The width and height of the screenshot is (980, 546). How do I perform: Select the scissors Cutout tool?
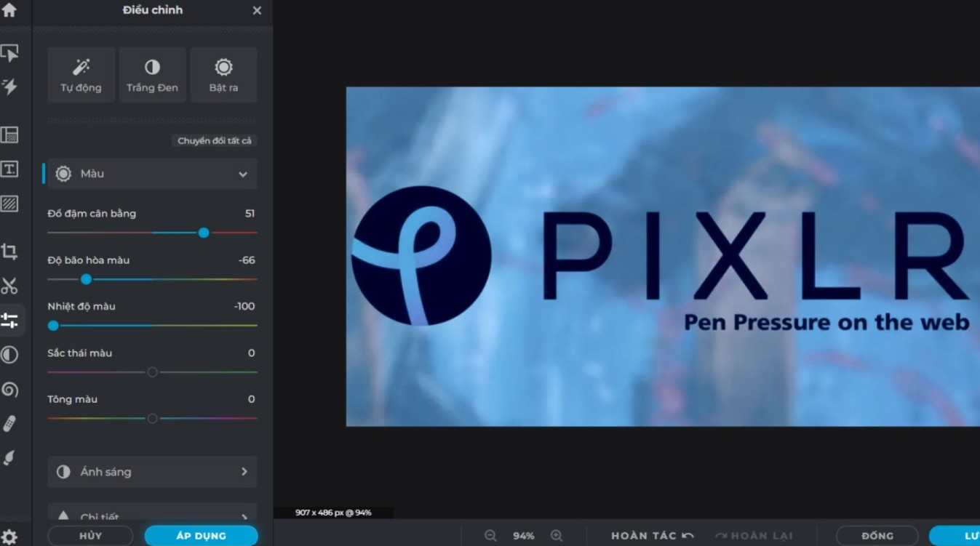click(x=9, y=286)
